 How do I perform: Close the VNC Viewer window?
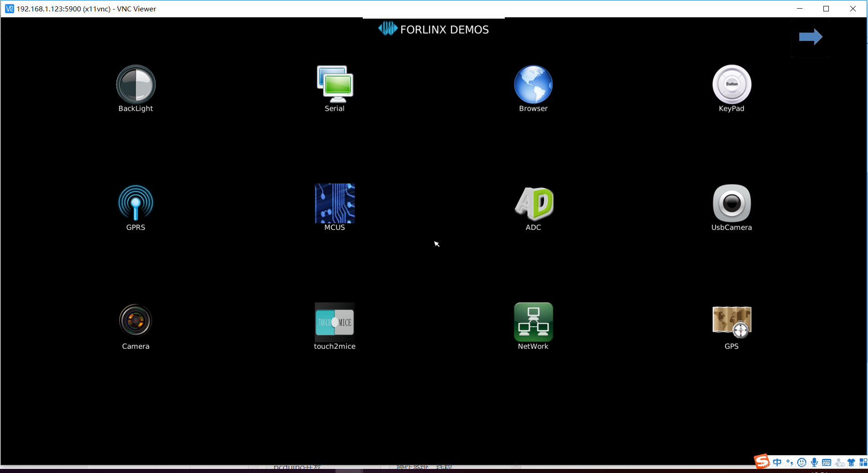(x=853, y=9)
